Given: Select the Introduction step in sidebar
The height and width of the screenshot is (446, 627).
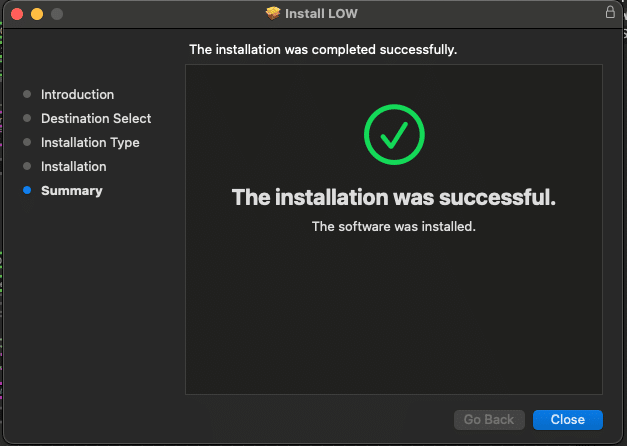Looking at the screenshot, I should [77, 95].
